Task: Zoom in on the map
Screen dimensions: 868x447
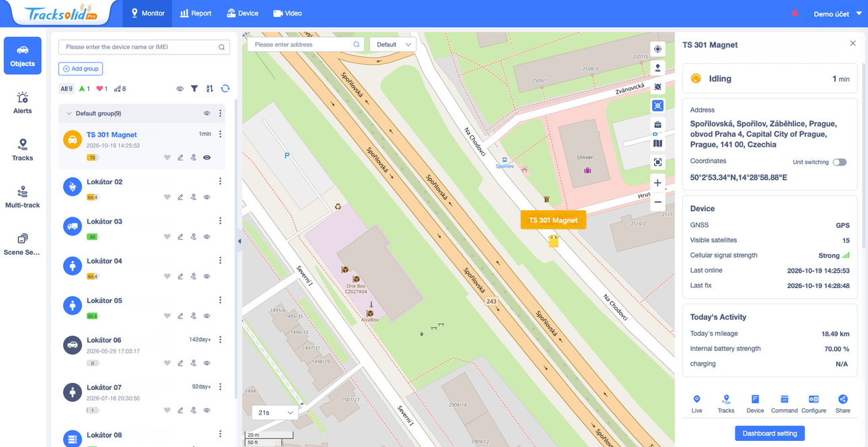Action: [658, 183]
